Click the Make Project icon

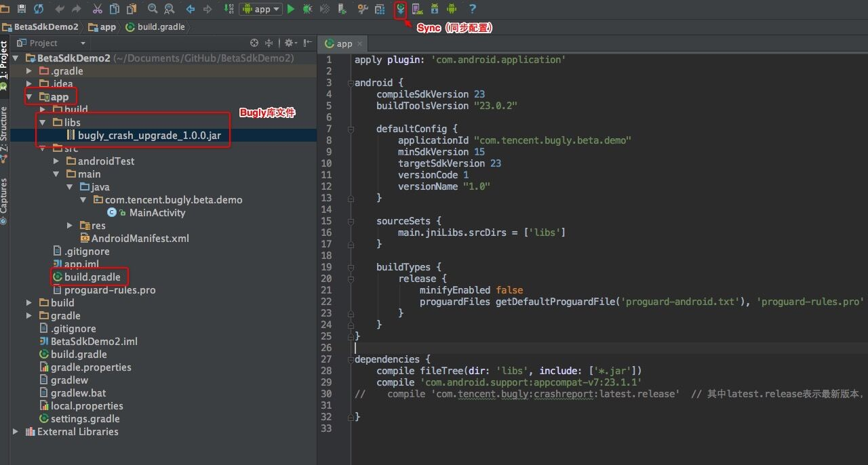click(x=229, y=9)
